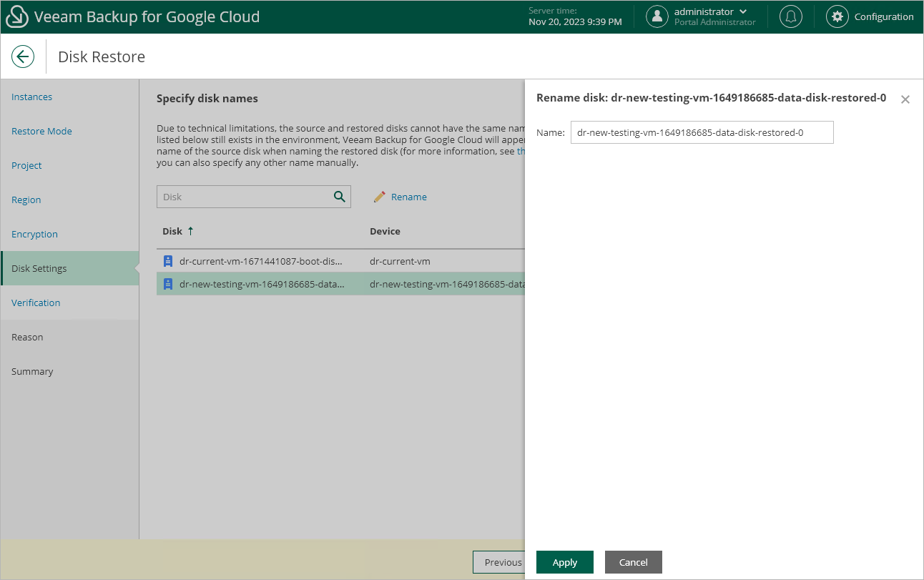This screenshot has width=924, height=580.
Task: Cancel the disk rename
Action: pyautogui.click(x=634, y=562)
